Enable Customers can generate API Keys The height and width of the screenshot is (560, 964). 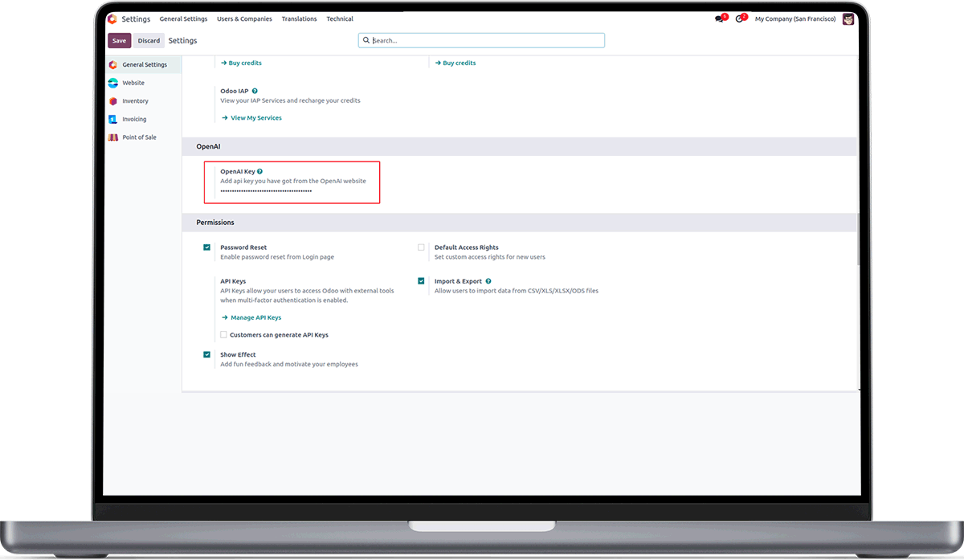point(223,334)
